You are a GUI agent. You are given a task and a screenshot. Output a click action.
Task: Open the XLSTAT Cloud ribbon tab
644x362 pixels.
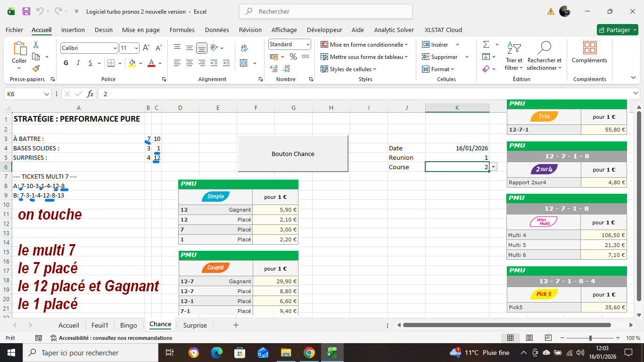point(443,30)
